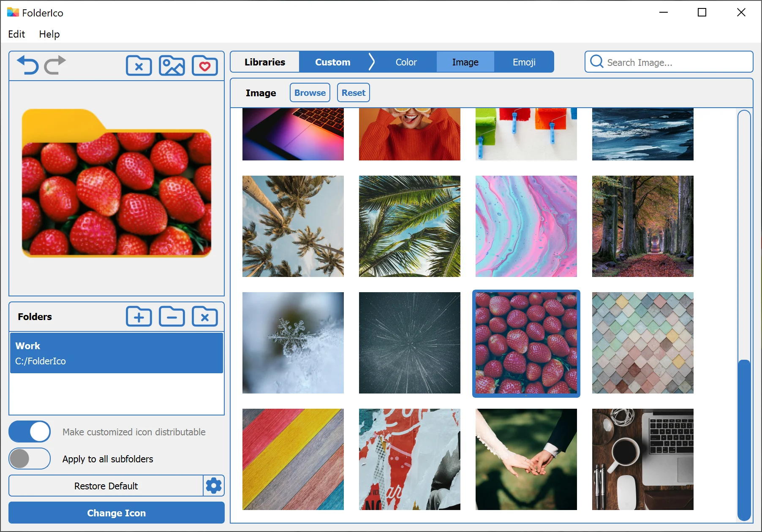
Task: Click the redo arrow icon
Action: [x=55, y=65]
